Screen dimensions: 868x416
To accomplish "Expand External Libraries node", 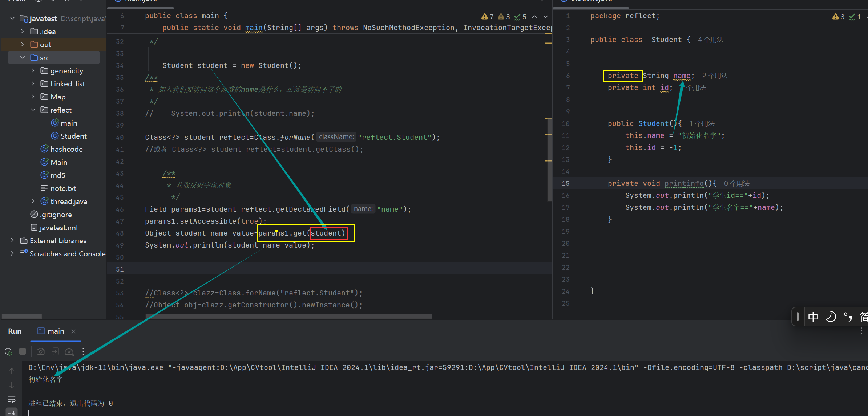I will pyautogui.click(x=12, y=241).
